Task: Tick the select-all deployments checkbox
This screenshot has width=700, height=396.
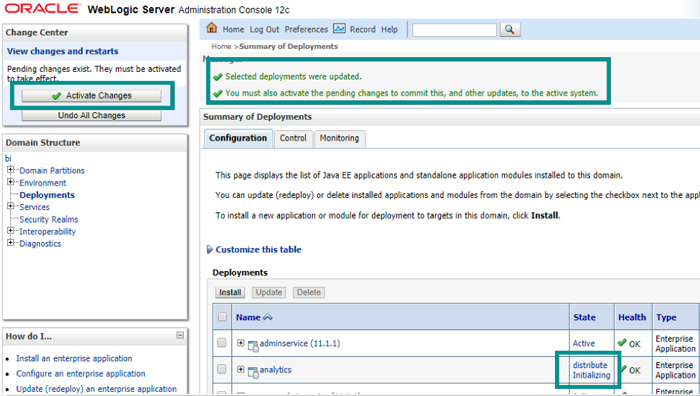Action: [x=222, y=317]
